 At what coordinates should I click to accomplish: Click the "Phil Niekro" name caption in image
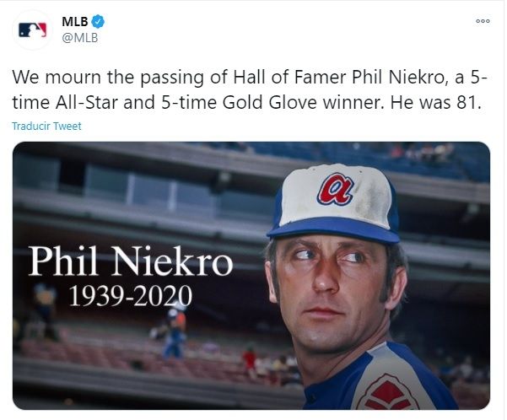131,262
